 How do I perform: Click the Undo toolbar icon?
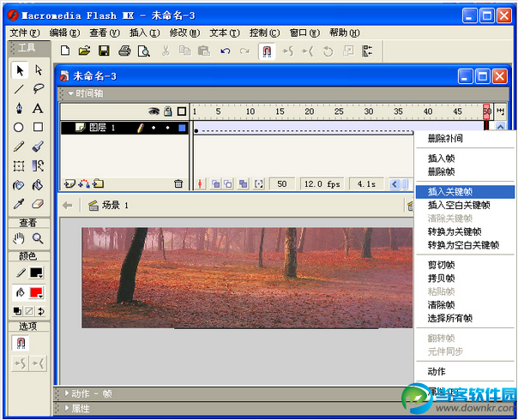226,51
